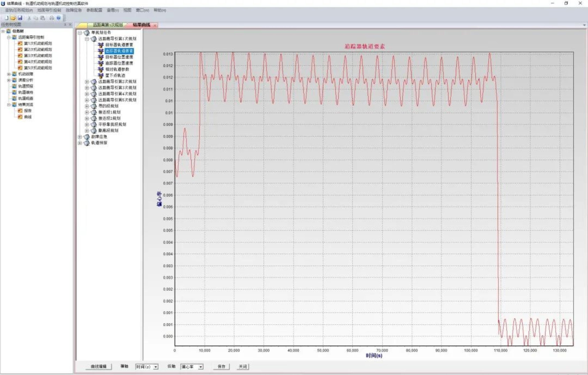Viewport: 588px width, 375px height.
Task: Select 远距离导引第5次规划 tree row
Action: (x=117, y=100)
